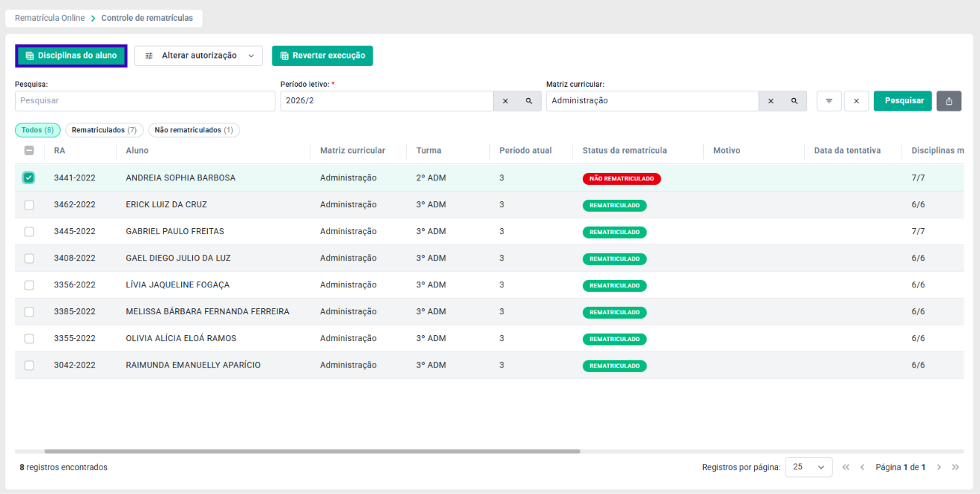Image resolution: width=980 pixels, height=494 pixels.
Task: Select the Rematriculados (7) tab
Action: pyautogui.click(x=105, y=130)
